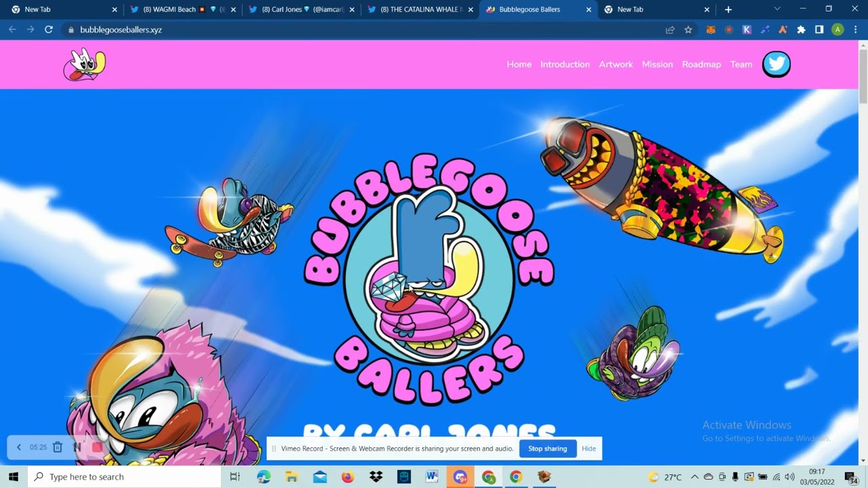The image size is (868, 488).
Task: Jump to the Artwork section
Action: point(616,64)
